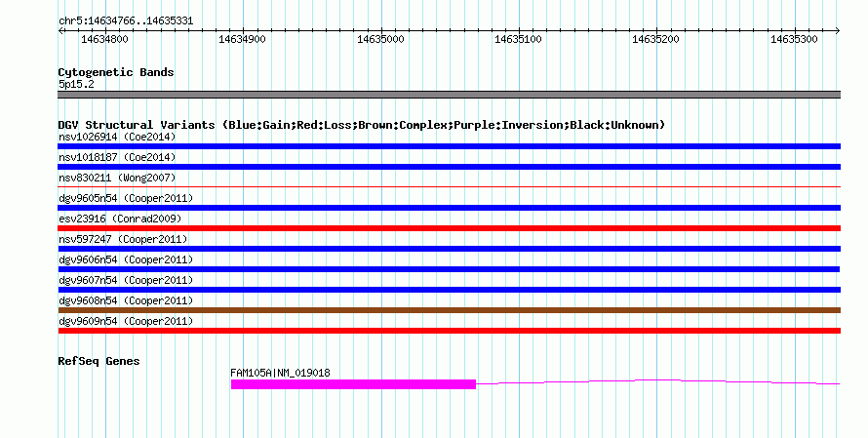Click the dgv9606n54 (Cooper2011) label
The image size is (868, 438).
pyautogui.click(x=126, y=259)
